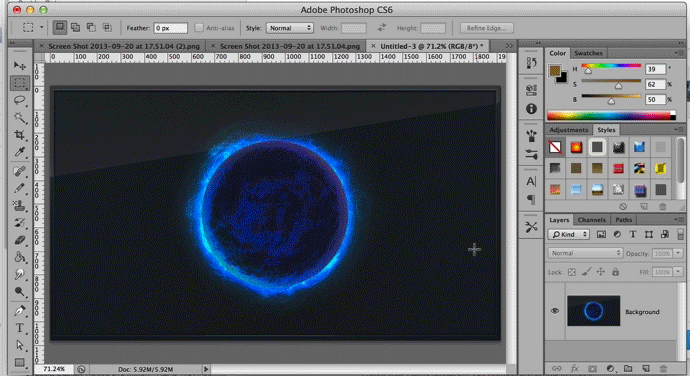The image size is (690, 376).
Task: Select the Crop tool
Action: coord(19,135)
